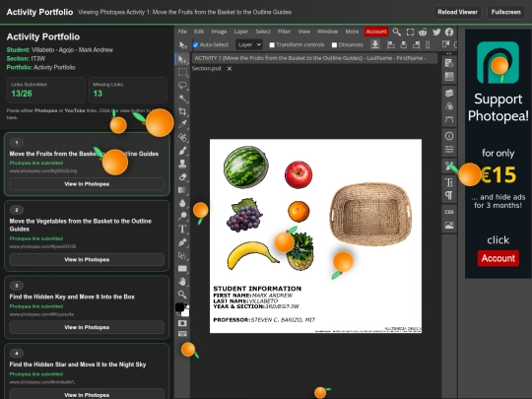Uncheck the Auto-Select checkbox
The width and height of the screenshot is (532, 399).
pos(195,44)
